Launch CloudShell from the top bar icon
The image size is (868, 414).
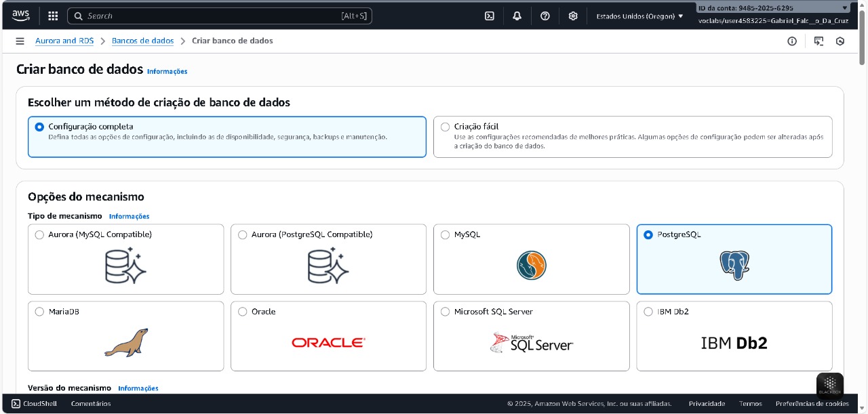click(x=490, y=16)
